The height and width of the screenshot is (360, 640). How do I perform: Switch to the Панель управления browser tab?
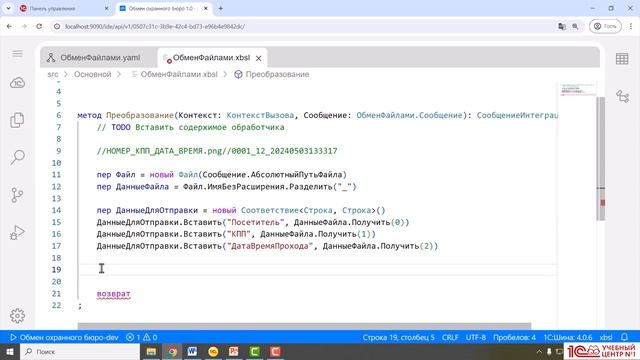click(x=64, y=8)
